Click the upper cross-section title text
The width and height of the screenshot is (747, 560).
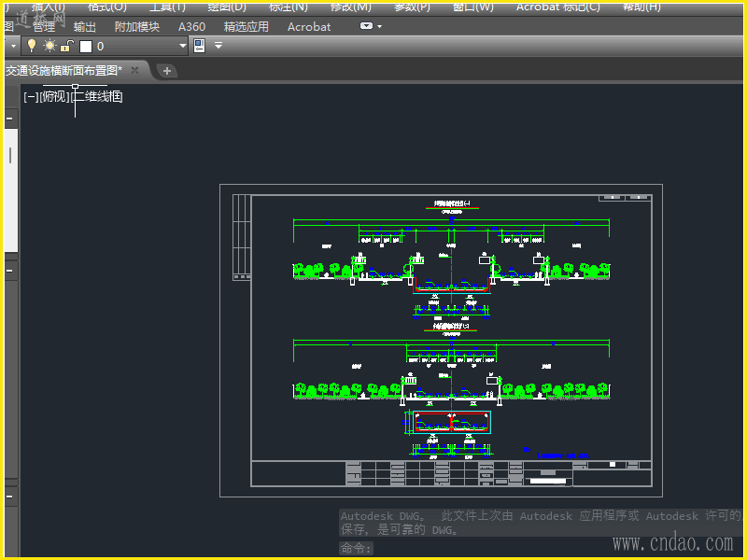452,203
